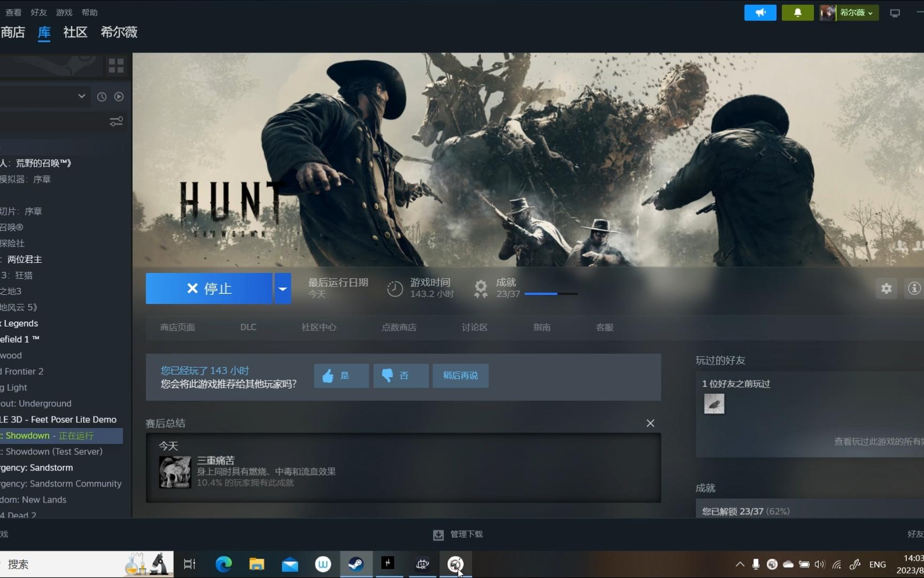The height and width of the screenshot is (578, 924).
Task: Click 否 thumbs down button
Action: click(x=401, y=376)
